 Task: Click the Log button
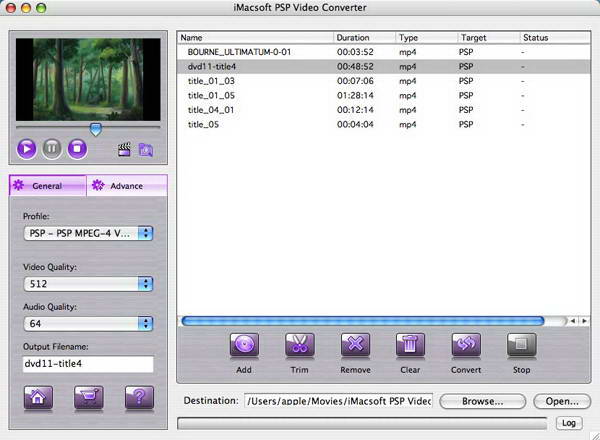(569, 423)
